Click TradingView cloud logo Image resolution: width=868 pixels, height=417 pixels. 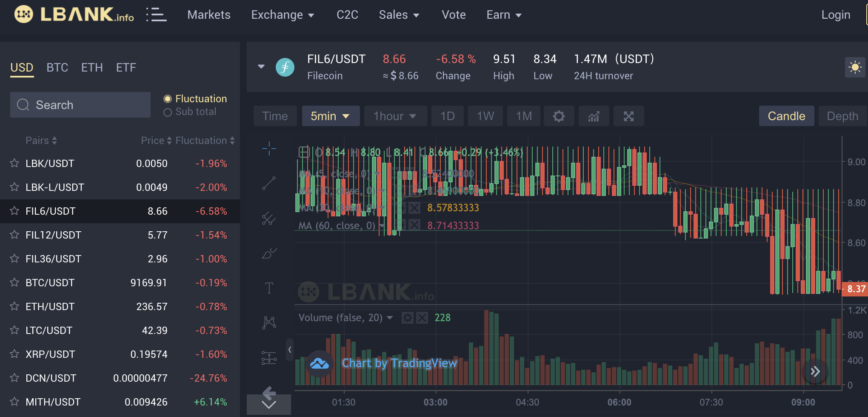pyautogui.click(x=320, y=363)
